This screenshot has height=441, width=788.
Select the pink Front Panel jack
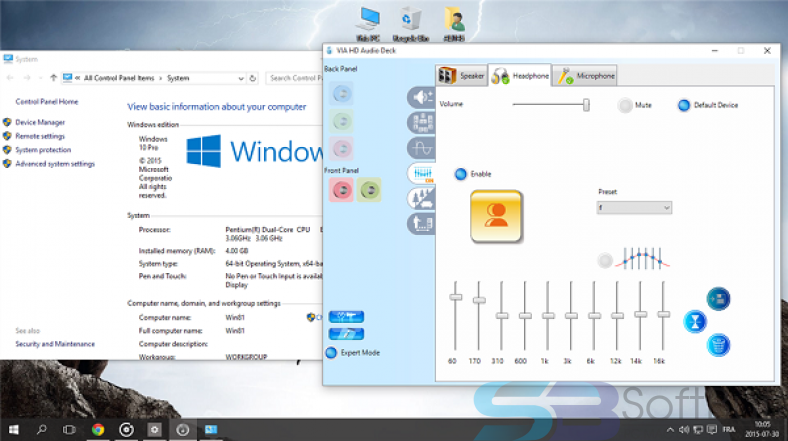pos(341,190)
